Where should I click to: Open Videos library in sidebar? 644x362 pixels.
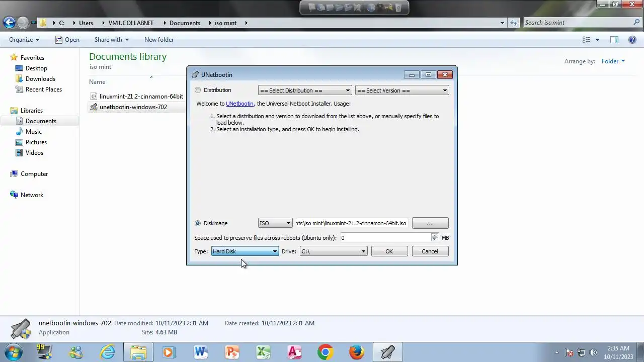pos(35,153)
